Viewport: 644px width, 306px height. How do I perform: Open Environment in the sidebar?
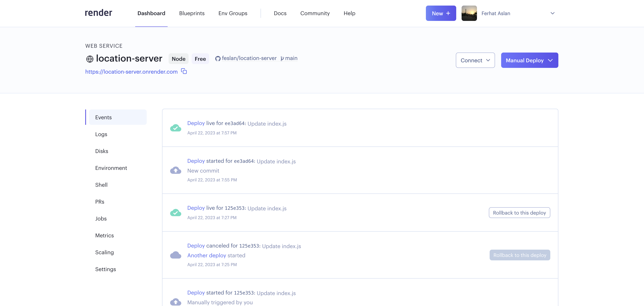[111, 168]
